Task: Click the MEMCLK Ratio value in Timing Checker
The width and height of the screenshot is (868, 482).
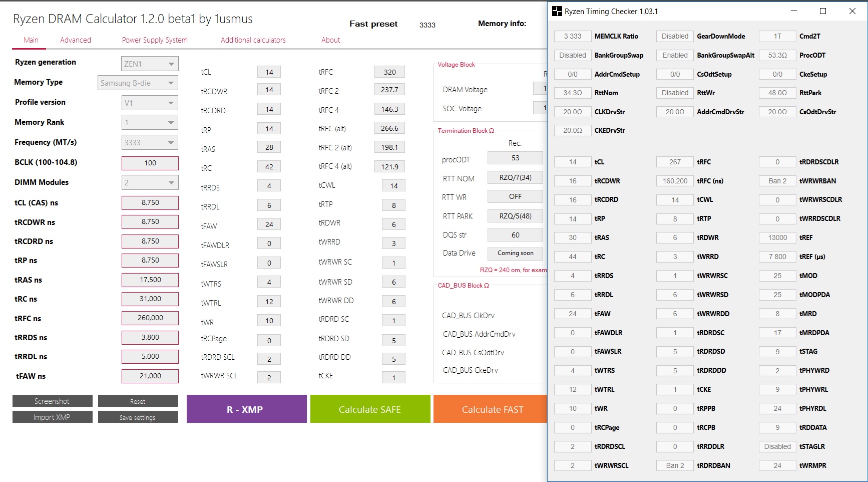Action: (573, 36)
